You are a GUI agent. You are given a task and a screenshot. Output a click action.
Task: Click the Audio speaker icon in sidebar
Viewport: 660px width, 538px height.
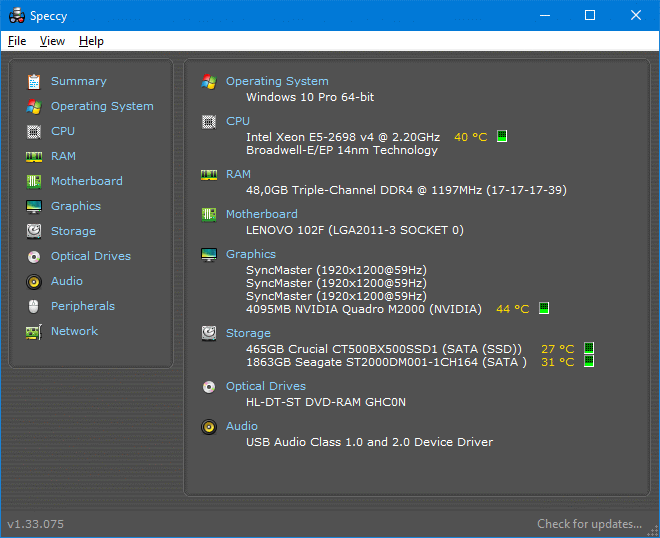click(x=34, y=282)
